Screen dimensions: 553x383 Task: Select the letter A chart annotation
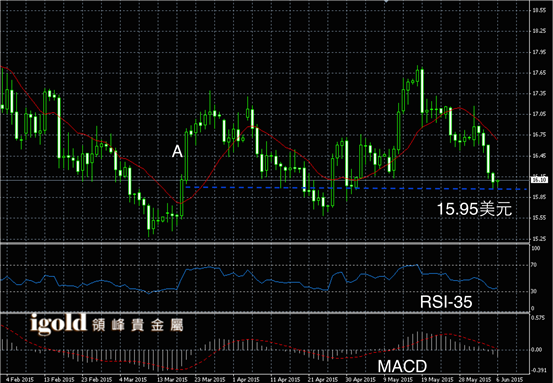coord(177,152)
